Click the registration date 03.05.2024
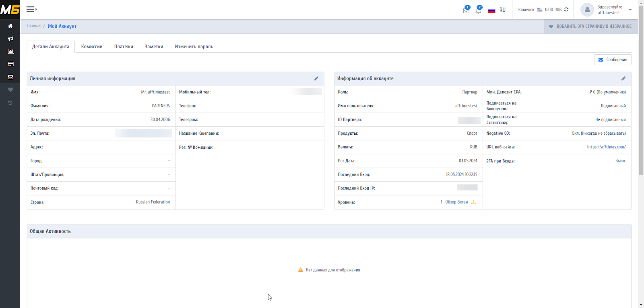This screenshot has width=644, height=308. point(468,161)
